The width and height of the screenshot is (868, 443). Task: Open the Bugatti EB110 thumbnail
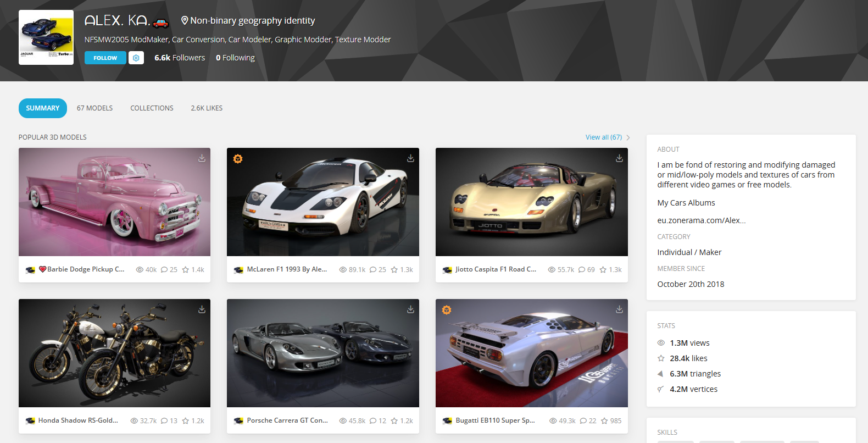tap(532, 353)
